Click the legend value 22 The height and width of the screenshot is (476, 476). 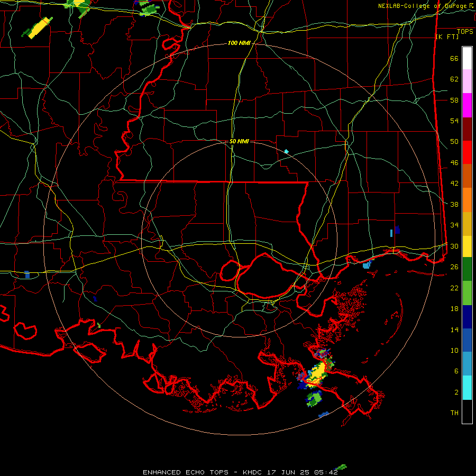[454, 288]
